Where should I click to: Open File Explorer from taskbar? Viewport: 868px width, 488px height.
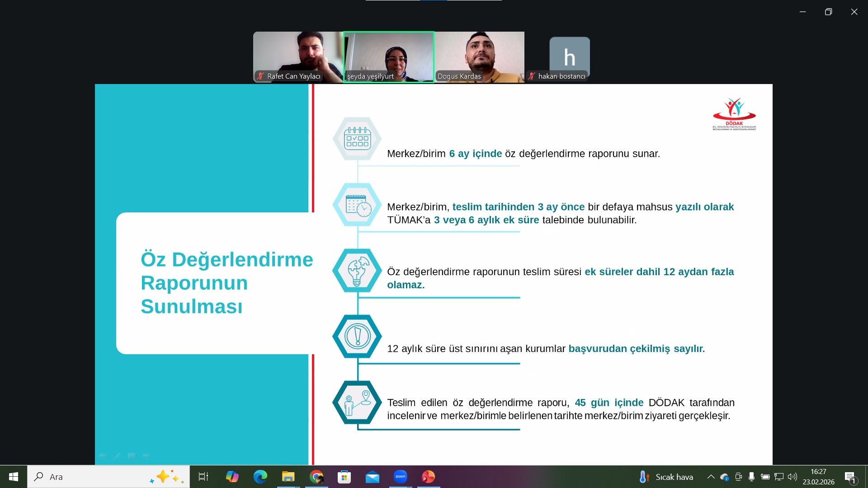point(288,477)
